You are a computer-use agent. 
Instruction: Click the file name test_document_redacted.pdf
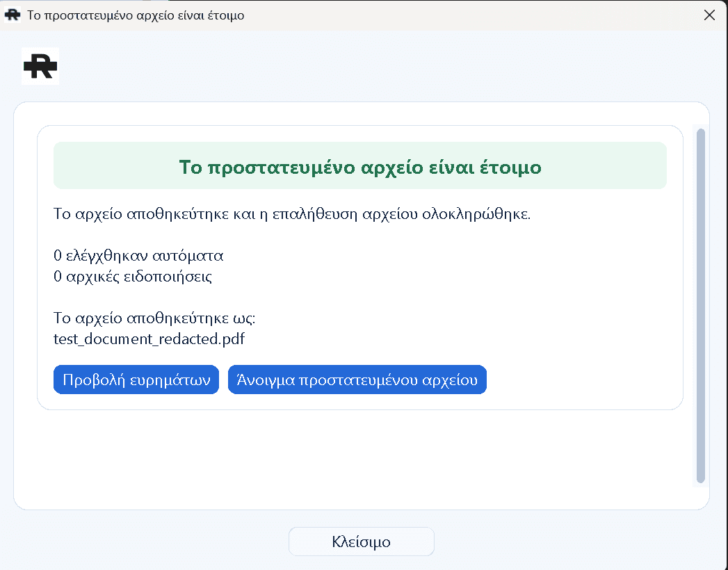coord(149,339)
